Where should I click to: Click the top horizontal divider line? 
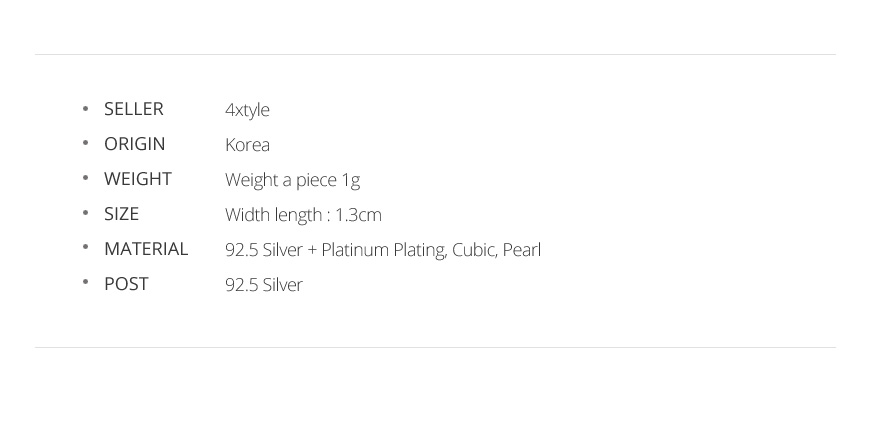[x=435, y=54]
